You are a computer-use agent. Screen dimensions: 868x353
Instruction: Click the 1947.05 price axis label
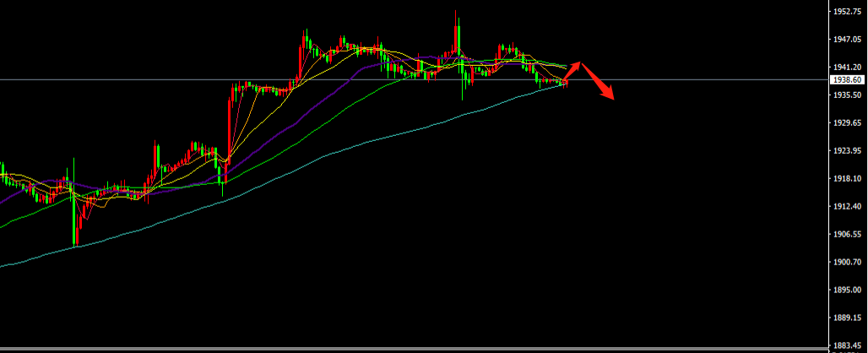(848, 40)
